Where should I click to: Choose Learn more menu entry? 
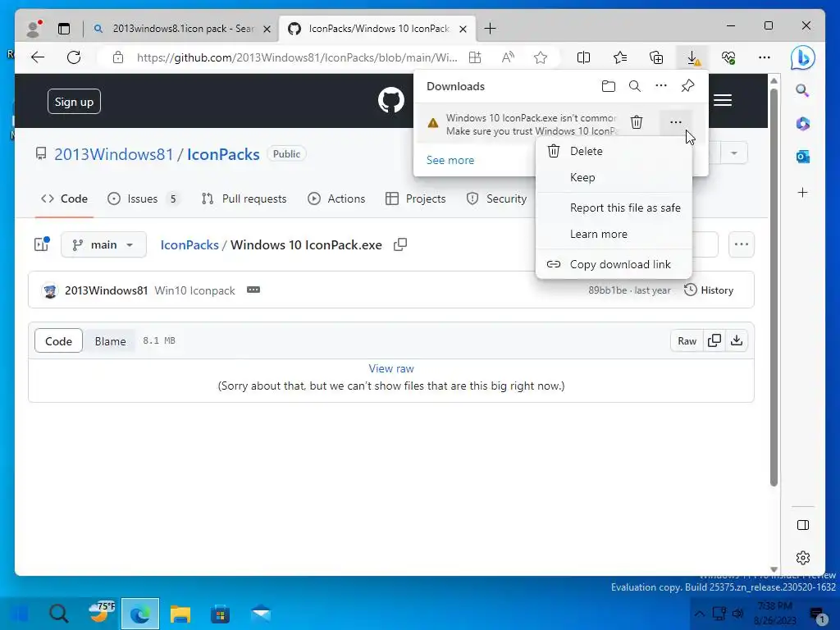pyautogui.click(x=614, y=234)
